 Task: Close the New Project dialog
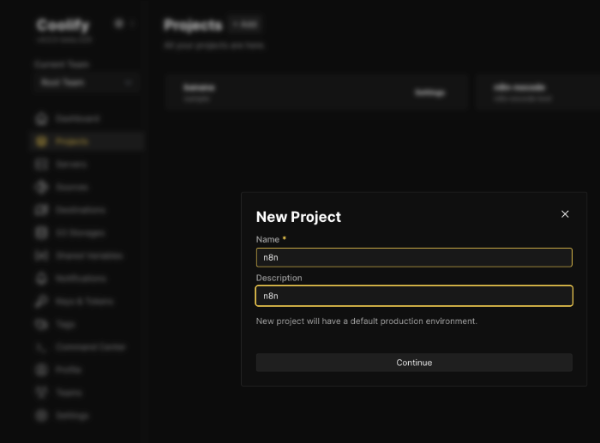pos(565,214)
